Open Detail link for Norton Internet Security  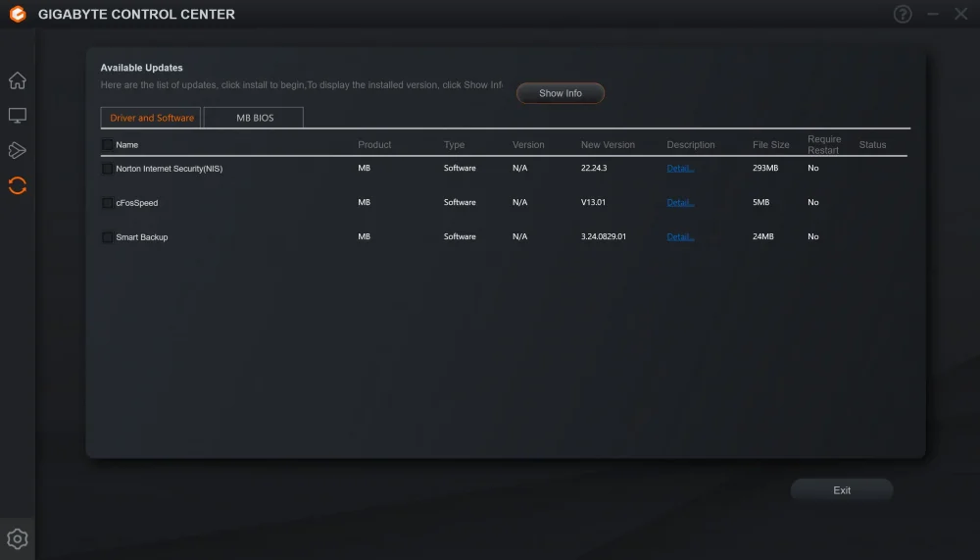pos(680,169)
